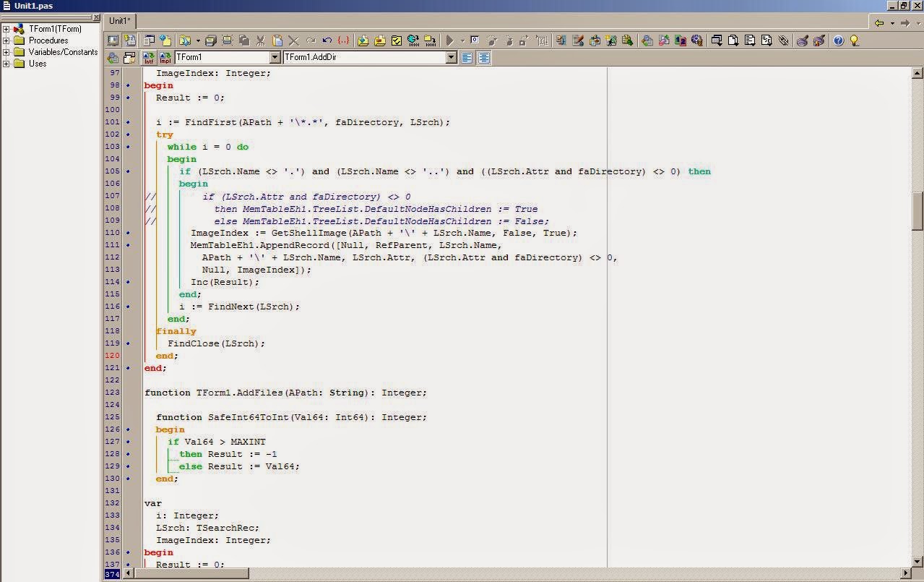Image resolution: width=924 pixels, height=582 pixels.
Task: Navigate back with the yellow left arrow
Action: [x=879, y=23]
